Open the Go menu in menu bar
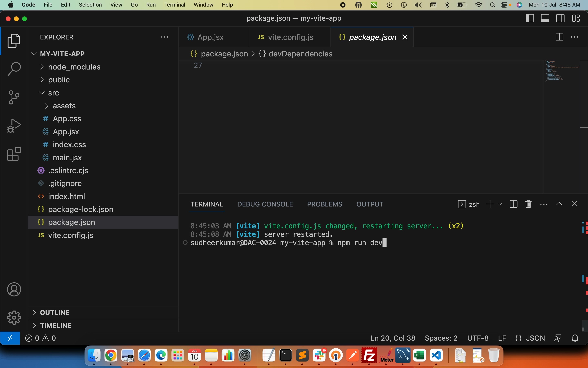 click(134, 5)
